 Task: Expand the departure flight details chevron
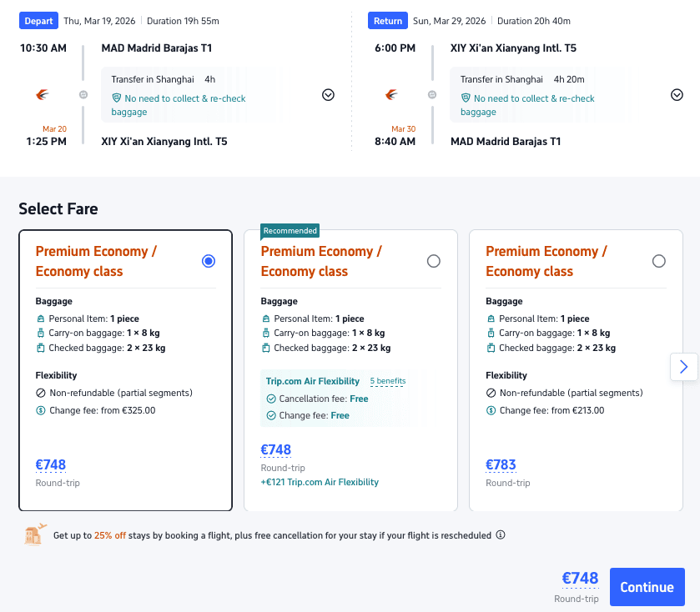[x=328, y=95]
